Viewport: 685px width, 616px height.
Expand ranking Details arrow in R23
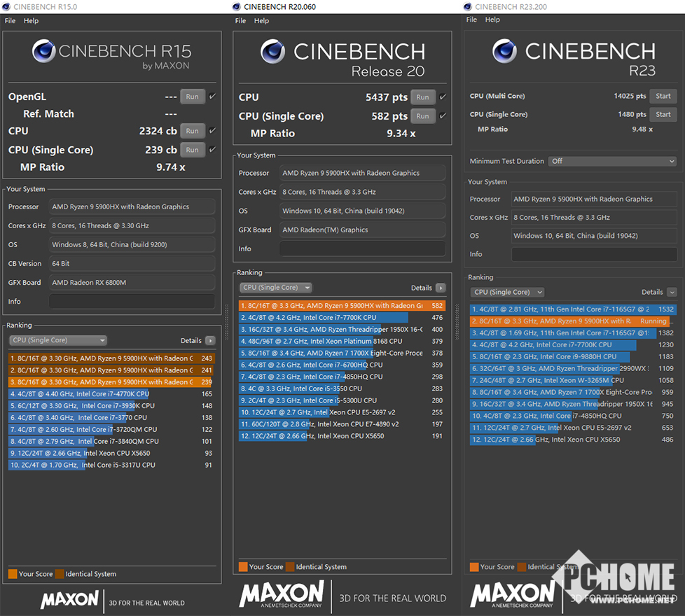pos(672,292)
